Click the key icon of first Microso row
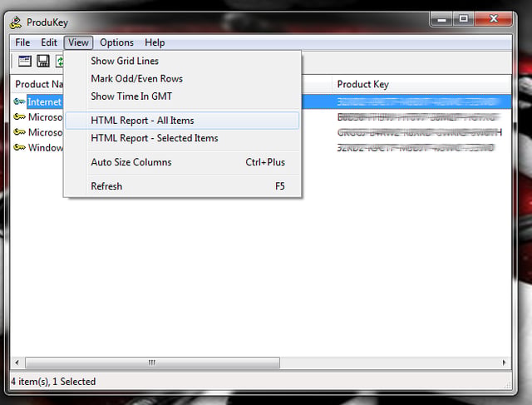532x405 pixels. tap(19, 117)
